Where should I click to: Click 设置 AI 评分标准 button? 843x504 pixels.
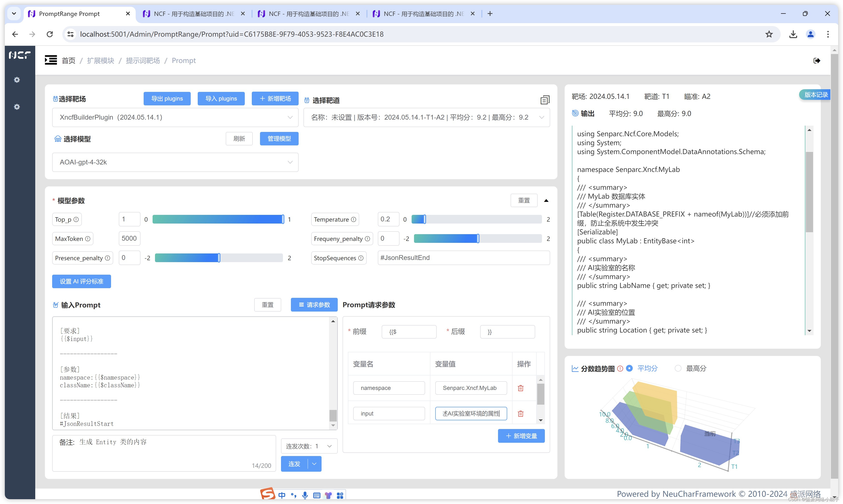[81, 281]
